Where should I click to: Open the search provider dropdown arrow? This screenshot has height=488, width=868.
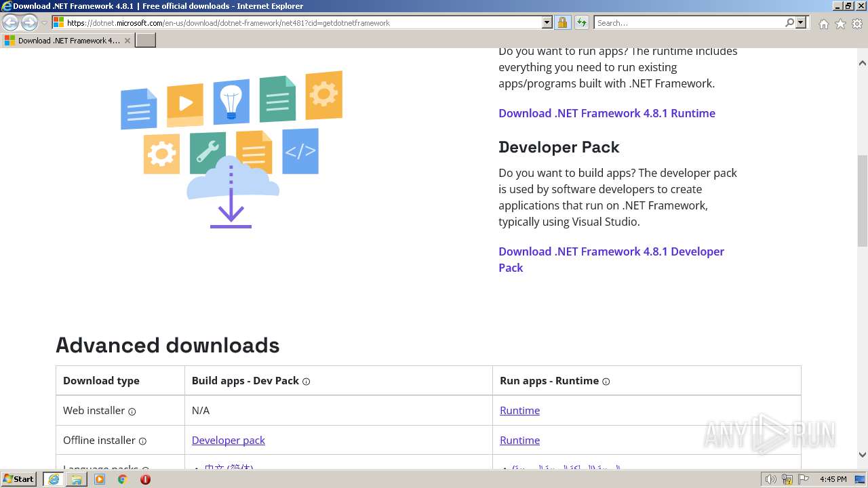801,22
